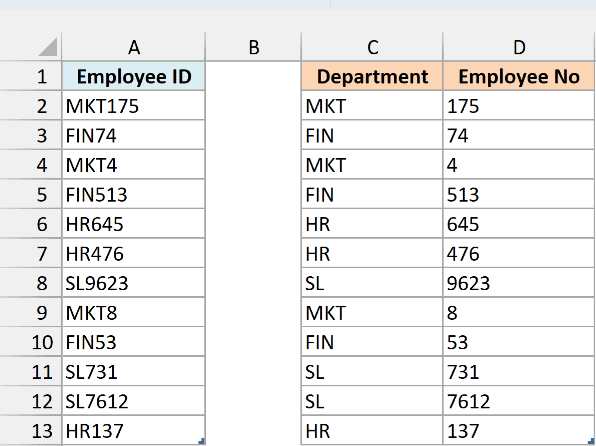The height and width of the screenshot is (446, 596).
Task: Select cell containing HR645
Action: [133, 224]
